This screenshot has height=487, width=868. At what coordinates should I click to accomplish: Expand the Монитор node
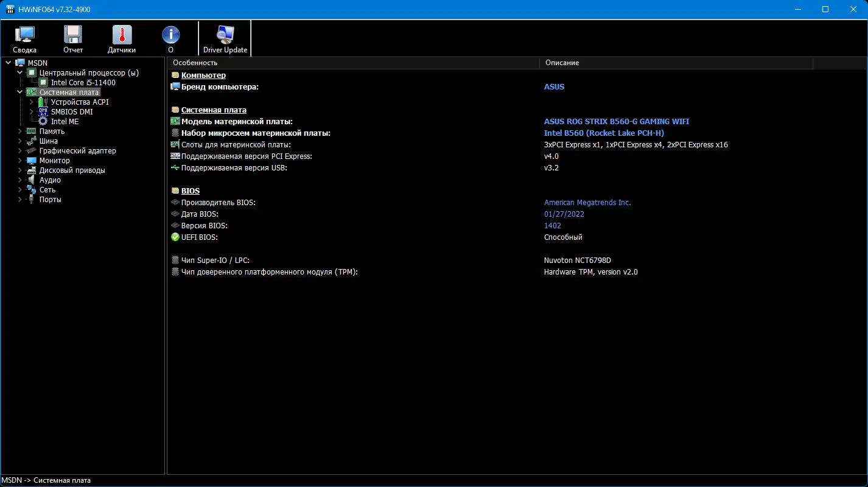[x=19, y=160]
